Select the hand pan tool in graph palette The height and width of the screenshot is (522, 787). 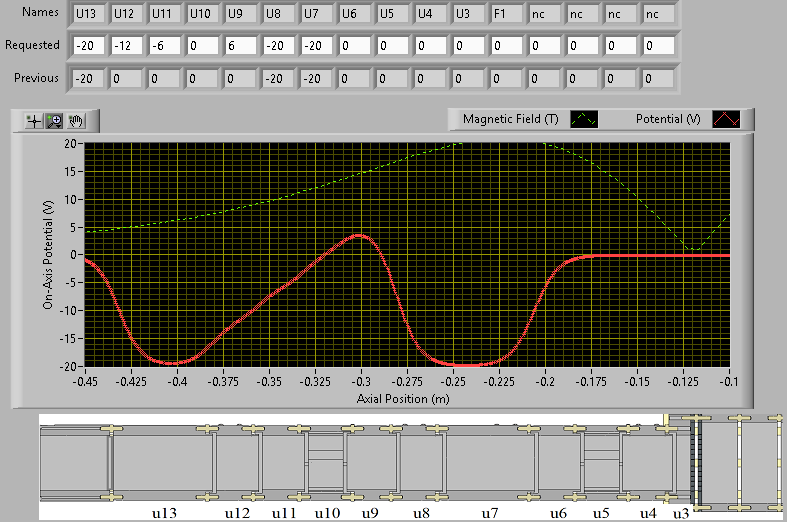pos(76,121)
